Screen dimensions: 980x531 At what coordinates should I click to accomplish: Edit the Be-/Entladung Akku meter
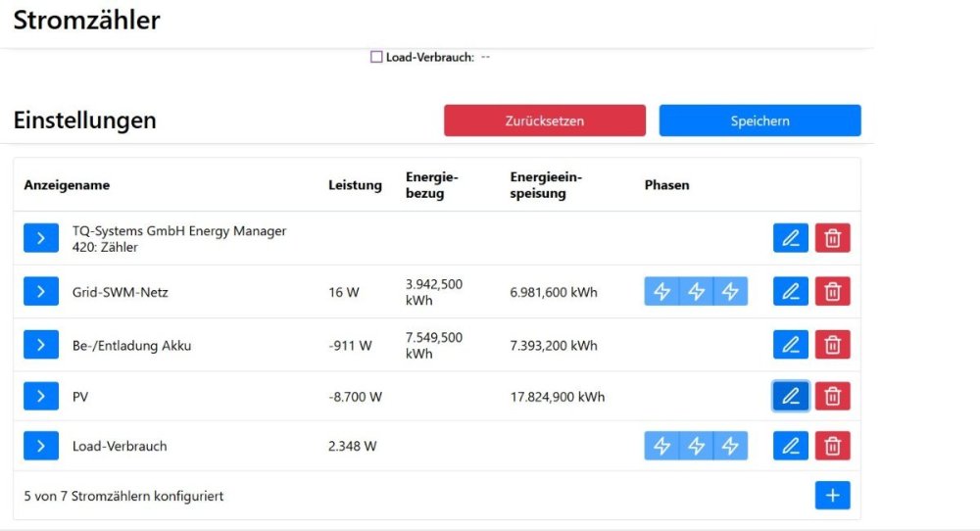(x=790, y=345)
